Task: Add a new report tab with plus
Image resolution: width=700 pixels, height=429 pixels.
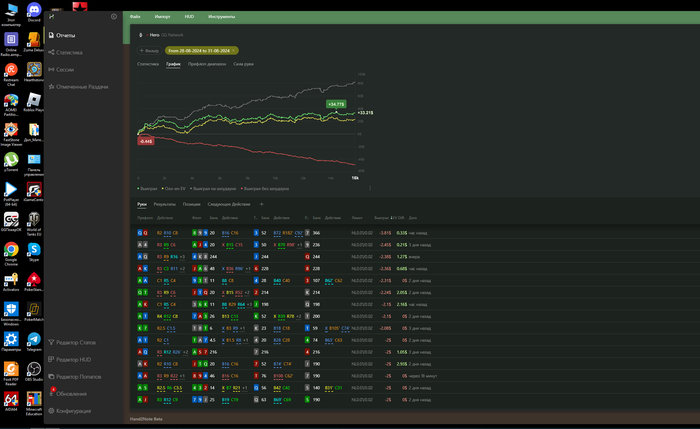Action: (x=262, y=203)
